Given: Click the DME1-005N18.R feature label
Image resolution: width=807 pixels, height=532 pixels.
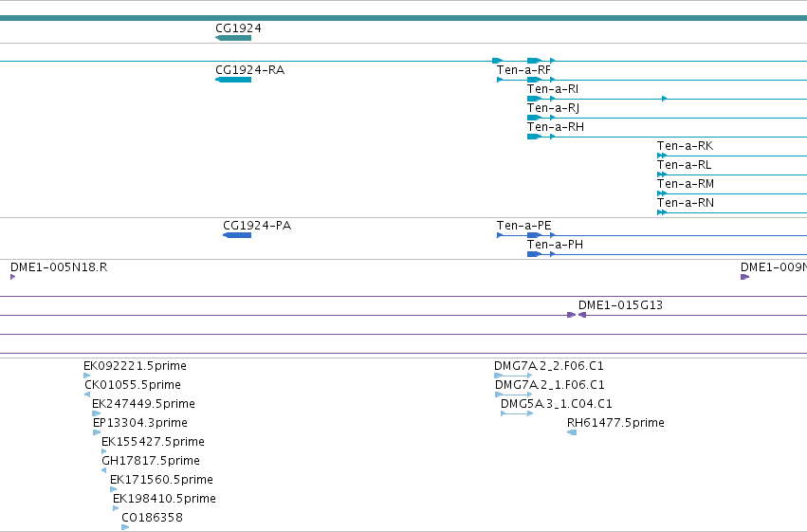Looking at the screenshot, I should [59, 267].
